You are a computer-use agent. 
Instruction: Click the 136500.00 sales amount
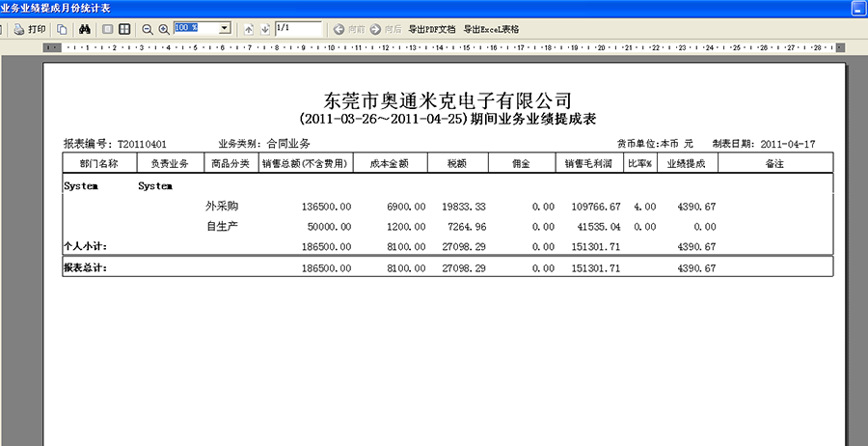[x=326, y=207]
